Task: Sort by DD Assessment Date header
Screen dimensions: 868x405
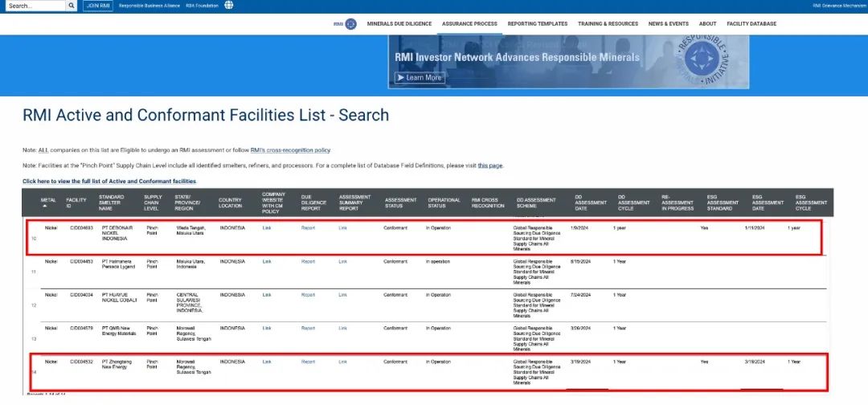Action: point(591,202)
